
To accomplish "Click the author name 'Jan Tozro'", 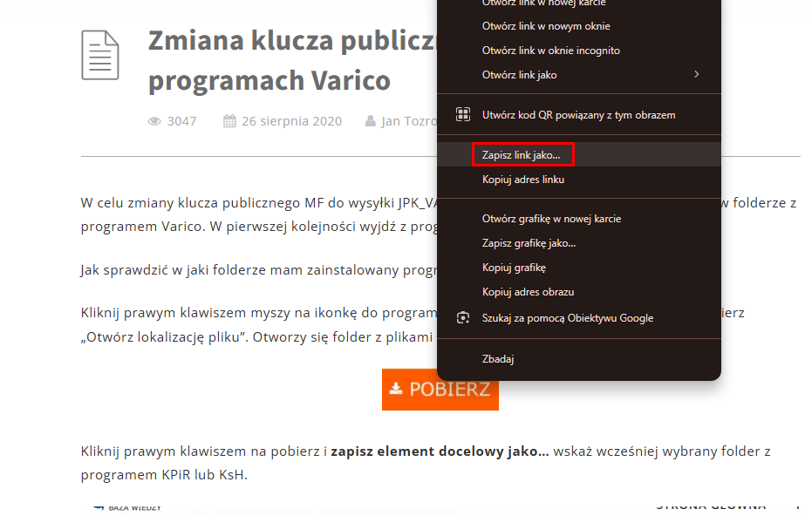I will click(409, 121).
